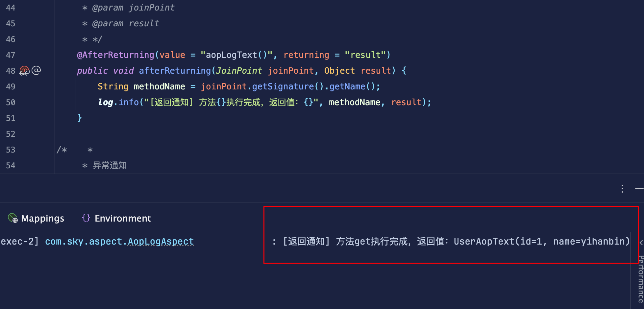Click the highlighted 返回通知 log message in console
The width and height of the screenshot is (644, 309).
pos(451,241)
